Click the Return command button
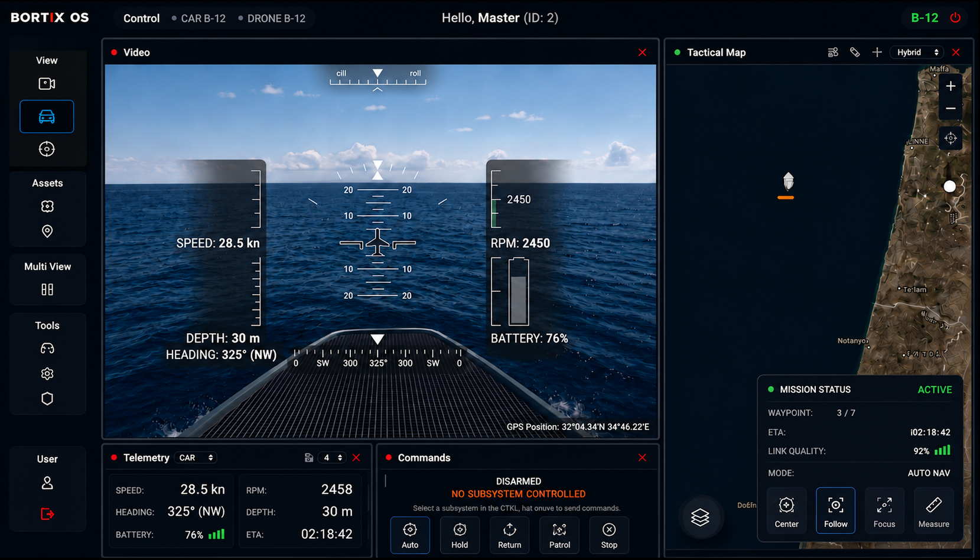Screen dimensions: 980x560 509,535
